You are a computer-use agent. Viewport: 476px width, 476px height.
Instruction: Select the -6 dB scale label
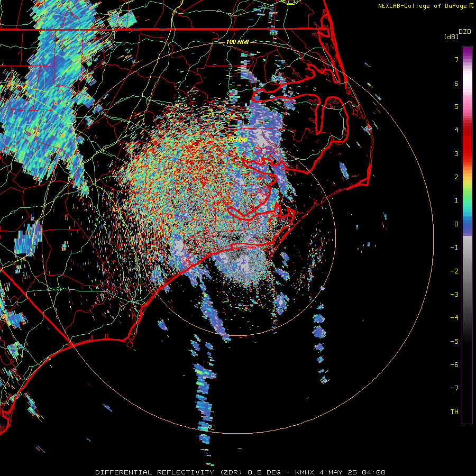(454, 365)
